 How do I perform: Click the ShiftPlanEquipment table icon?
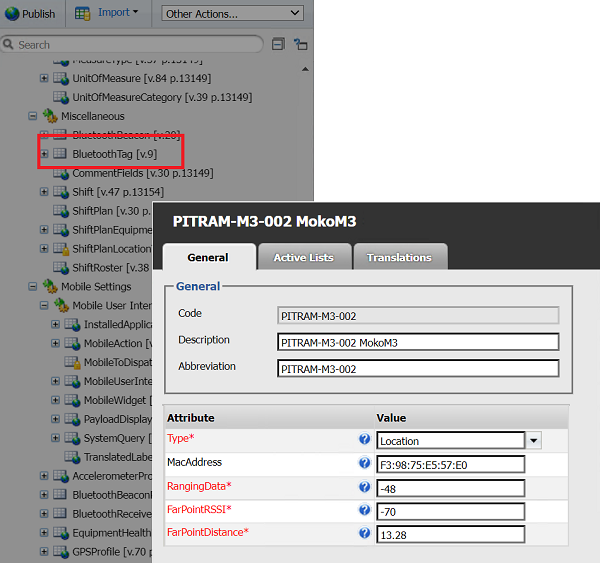click(61, 230)
